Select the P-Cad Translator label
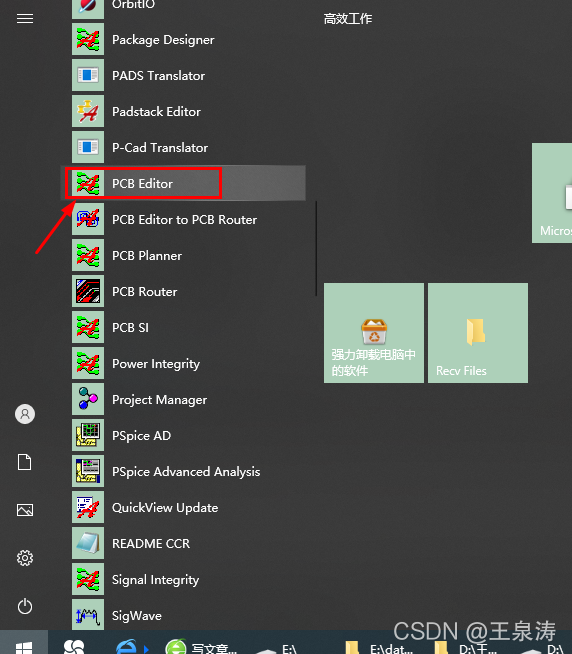The width and height of the screenshot is (572, 654). [160, 148]
